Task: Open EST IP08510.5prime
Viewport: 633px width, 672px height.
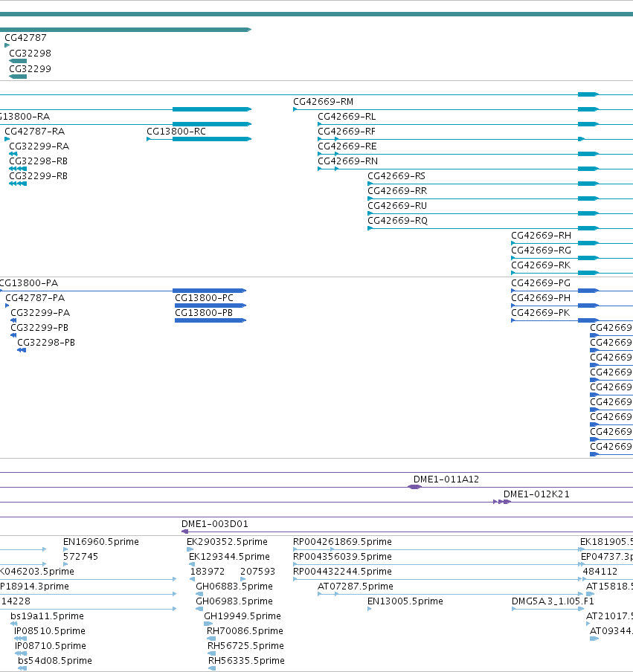Action: tap(50, 631)
